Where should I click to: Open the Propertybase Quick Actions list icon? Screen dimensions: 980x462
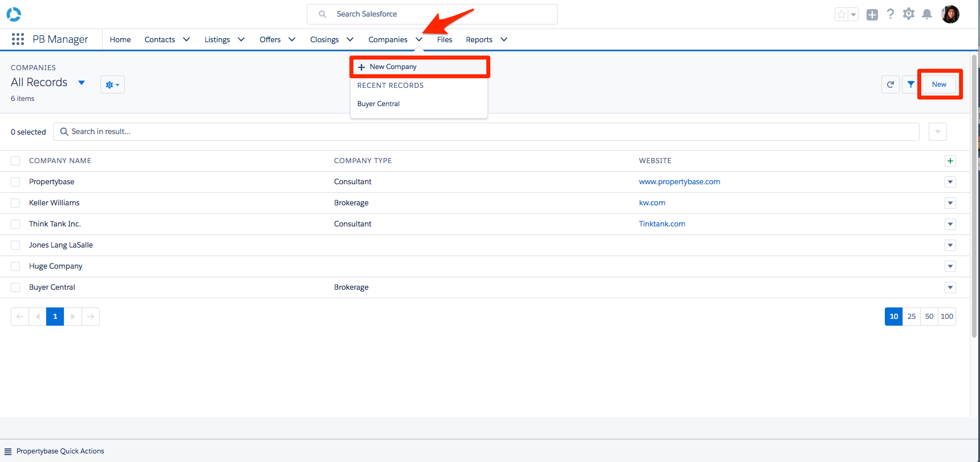pos(8,451)
